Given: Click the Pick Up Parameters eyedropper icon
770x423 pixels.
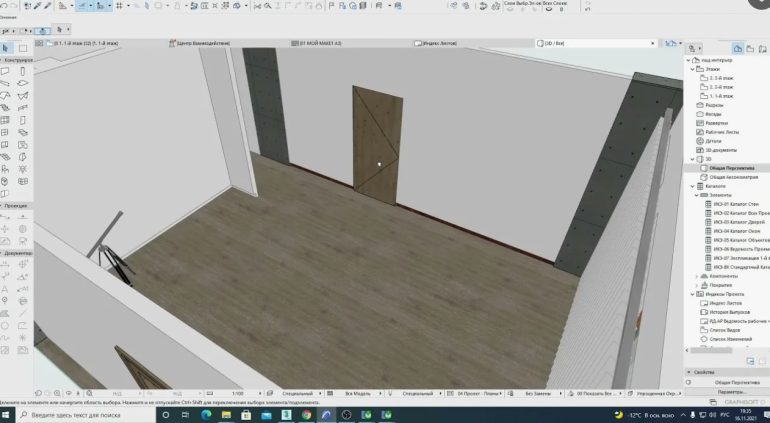Looking at the screenshot, I should [36, 6].
